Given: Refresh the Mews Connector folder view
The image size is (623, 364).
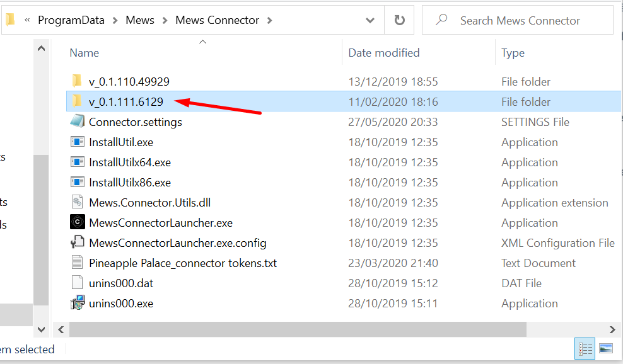Looking at the screenshot, I should pos(399,20).
